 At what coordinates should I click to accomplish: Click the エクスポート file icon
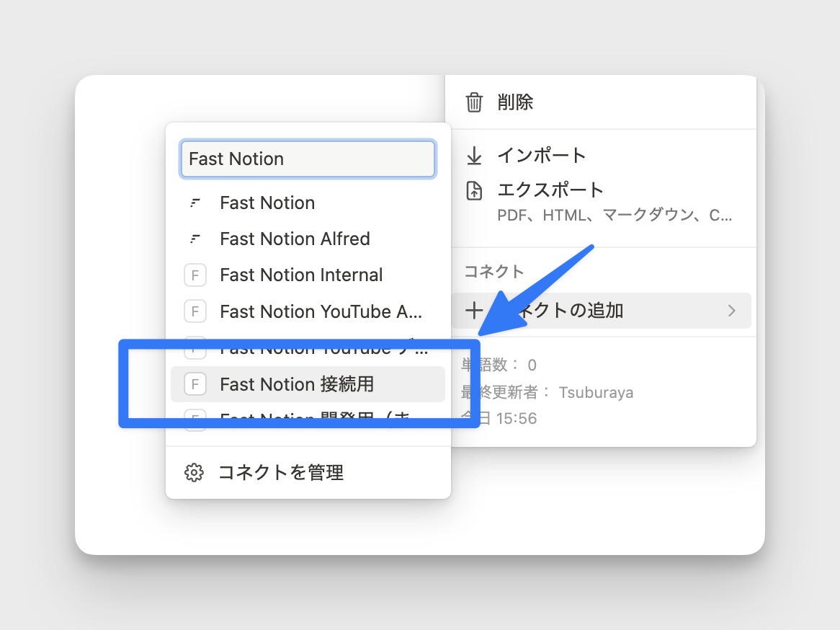(x=474, y=191)
